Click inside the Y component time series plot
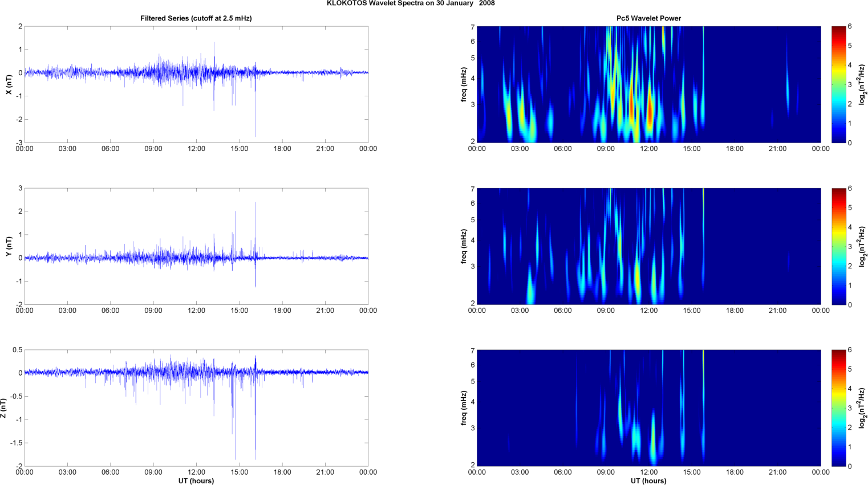Screen dimensions: 868x485 click(196, 246)
